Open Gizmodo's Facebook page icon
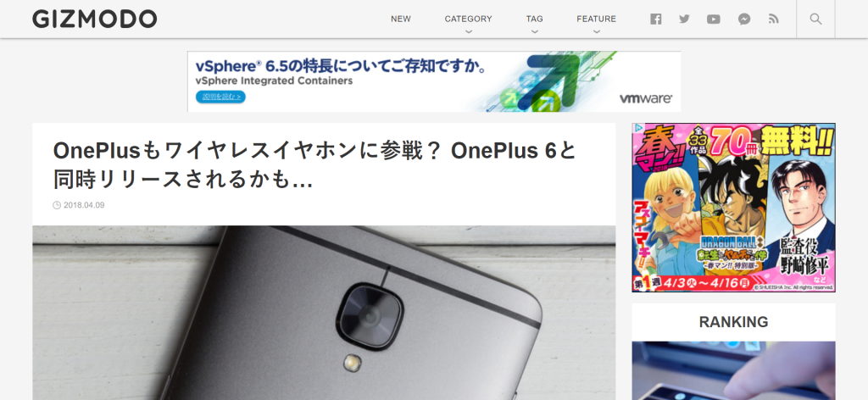Viewport: 868px width, 400px height. click(x=655, y=19)
